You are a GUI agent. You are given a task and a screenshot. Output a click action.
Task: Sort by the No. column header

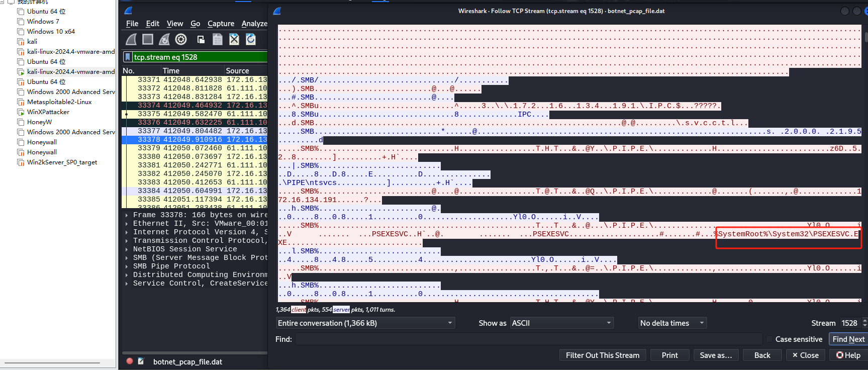[141, 70]
